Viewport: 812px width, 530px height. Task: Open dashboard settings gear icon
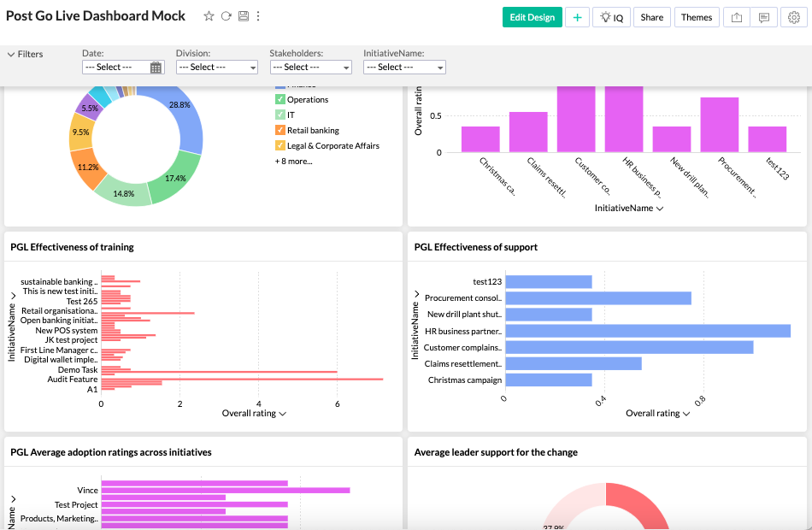(794, 17)
